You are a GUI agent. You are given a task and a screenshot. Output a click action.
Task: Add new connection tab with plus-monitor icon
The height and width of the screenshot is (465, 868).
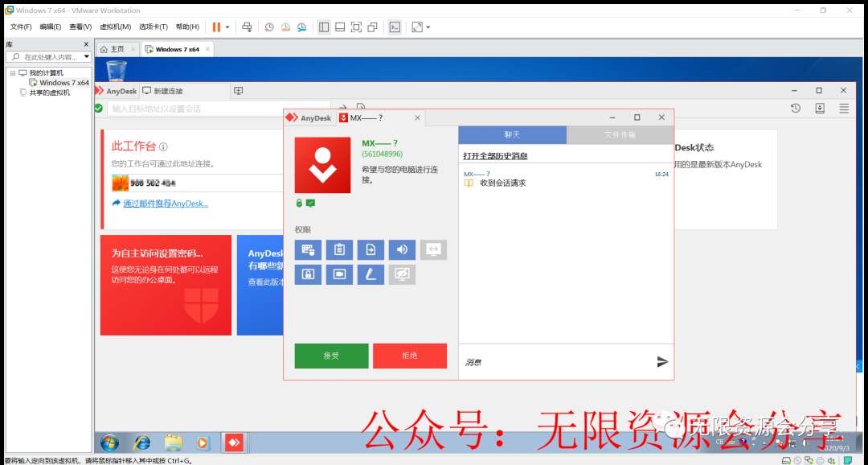tap(239, 91)
